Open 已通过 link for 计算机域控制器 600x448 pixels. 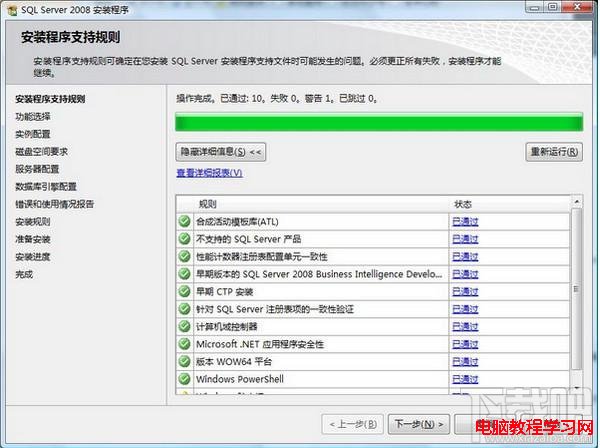click(x=465, y=327)
